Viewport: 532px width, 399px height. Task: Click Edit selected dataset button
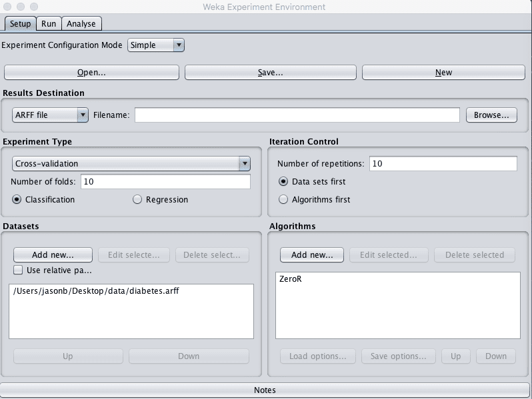(x=134, y=255)
